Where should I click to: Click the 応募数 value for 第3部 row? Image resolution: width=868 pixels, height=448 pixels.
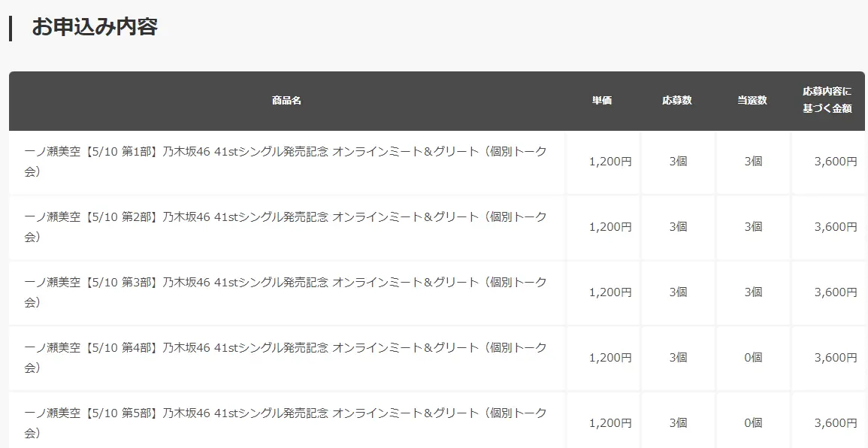click(x=678, y=292)
